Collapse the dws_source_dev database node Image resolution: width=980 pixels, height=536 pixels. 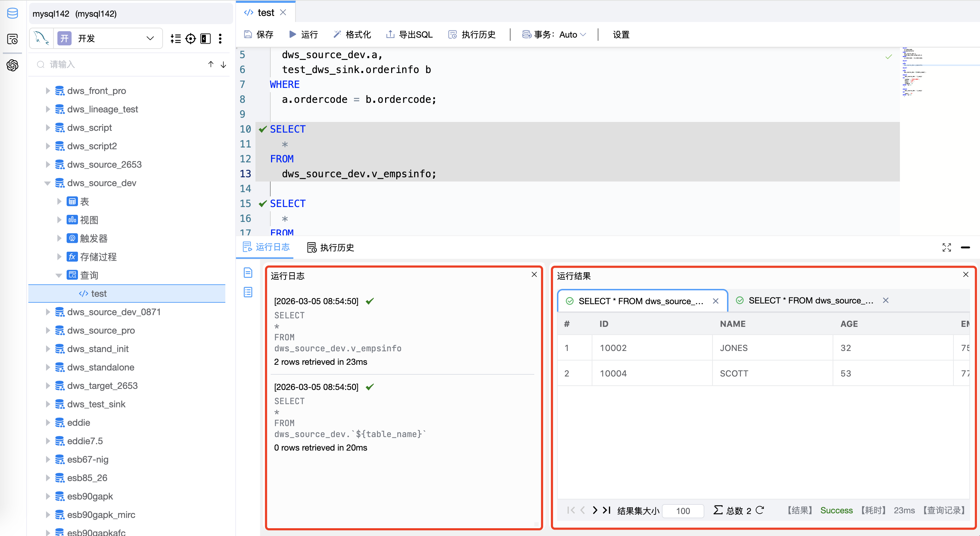pyautogui.click(x=47, y=183)
